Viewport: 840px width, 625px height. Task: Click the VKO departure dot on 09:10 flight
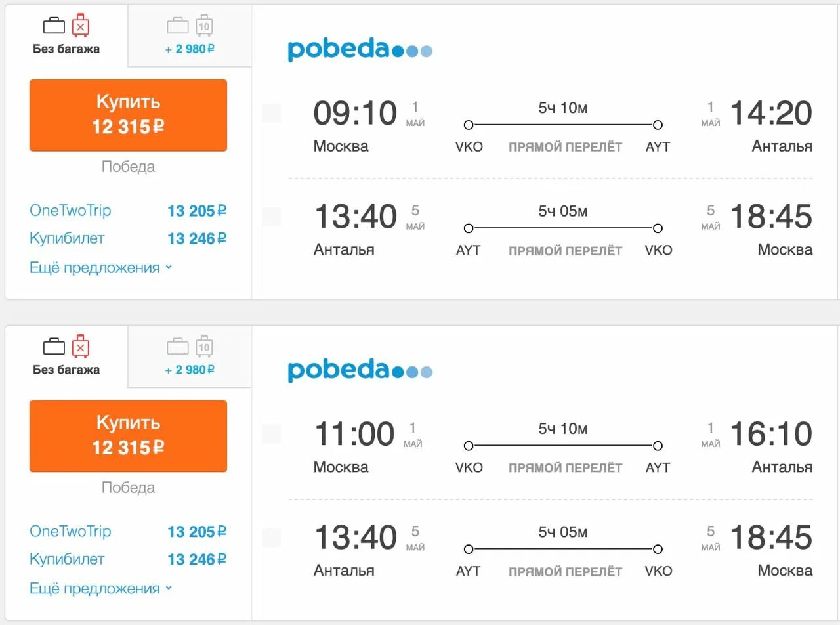coord(469,125)
